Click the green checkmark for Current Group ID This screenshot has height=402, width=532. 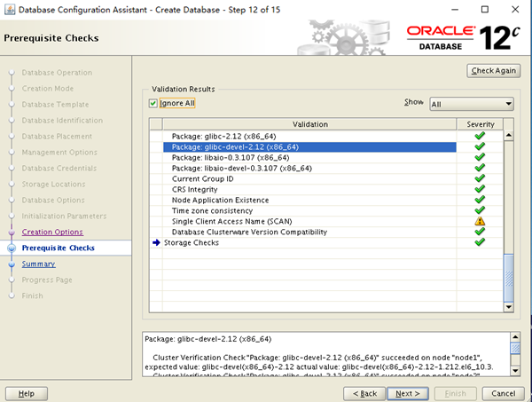pyautogui.click(x=480, y=178)
